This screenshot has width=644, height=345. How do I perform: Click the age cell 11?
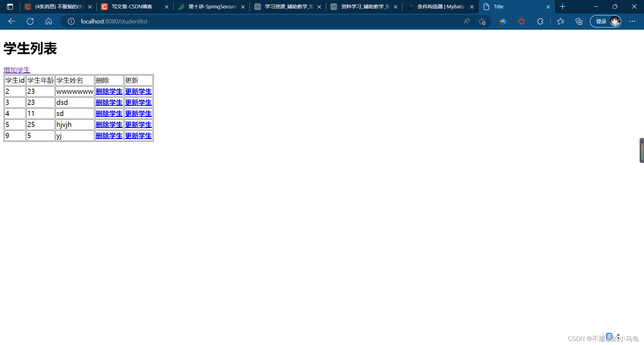(x=40, y=114)
